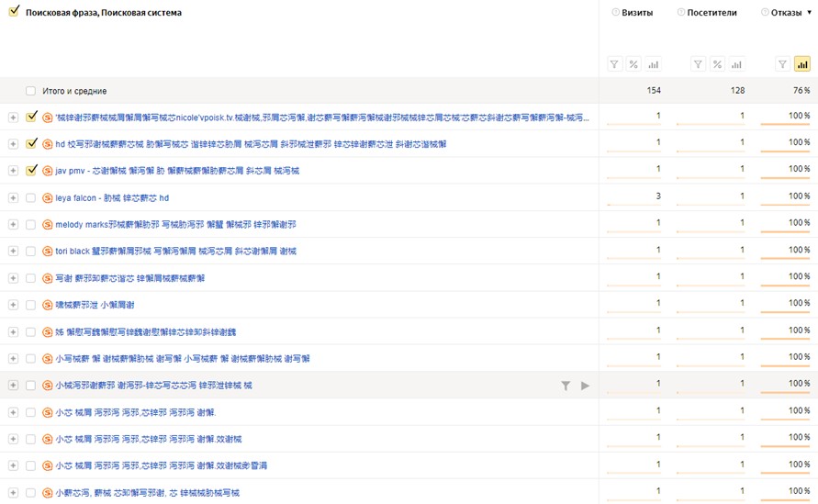Screen dimensions: 818x504
Task: Check the leya falcon row checkbox
Action: pyautogui.click(x=31, y=197)
